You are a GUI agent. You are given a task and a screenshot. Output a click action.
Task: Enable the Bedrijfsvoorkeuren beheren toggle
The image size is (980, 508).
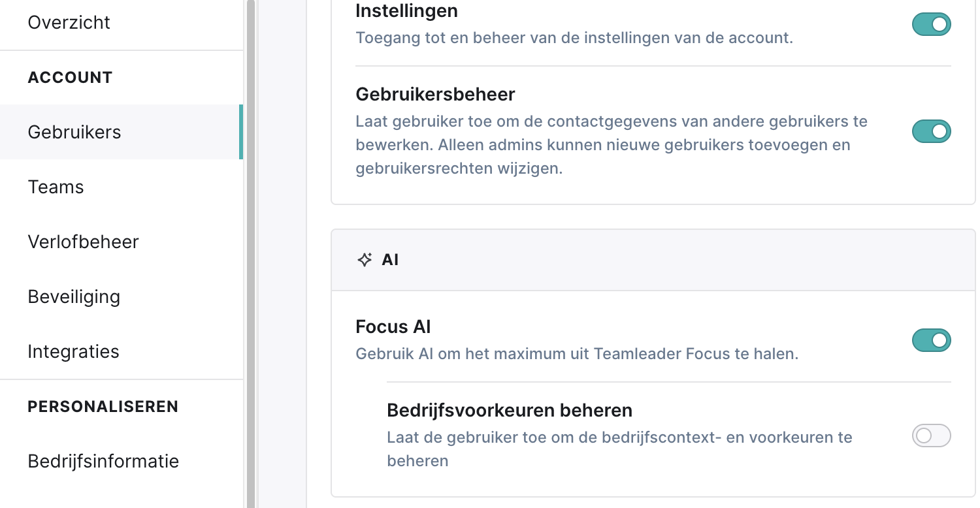tap(932, 436)
